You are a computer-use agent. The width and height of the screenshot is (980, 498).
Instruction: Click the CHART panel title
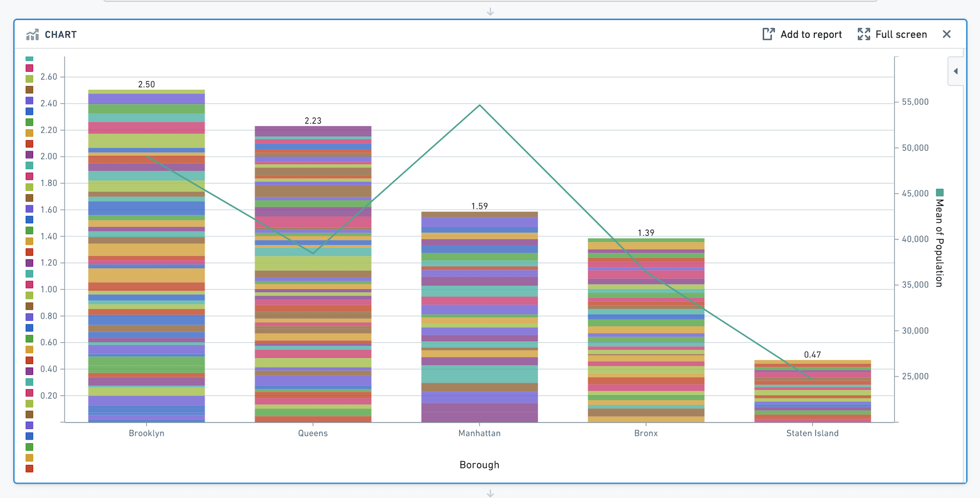(x=61, y=34)
